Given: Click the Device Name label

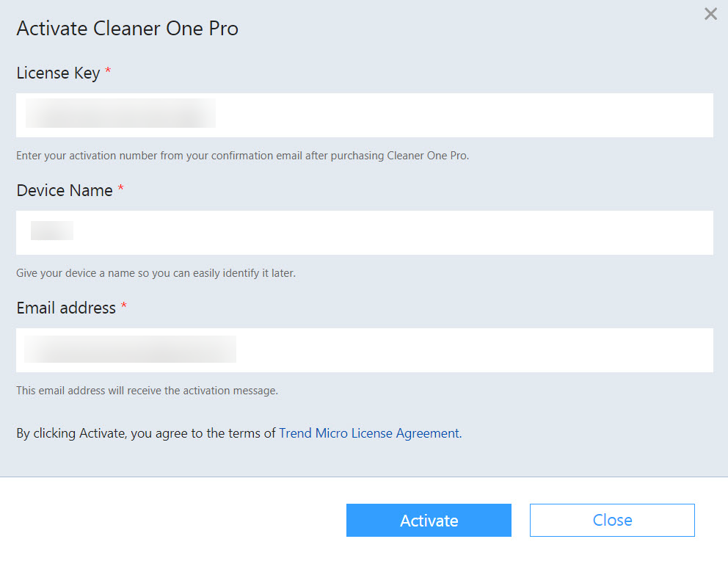Looking at the screenshot, I should tap(65, 190).
